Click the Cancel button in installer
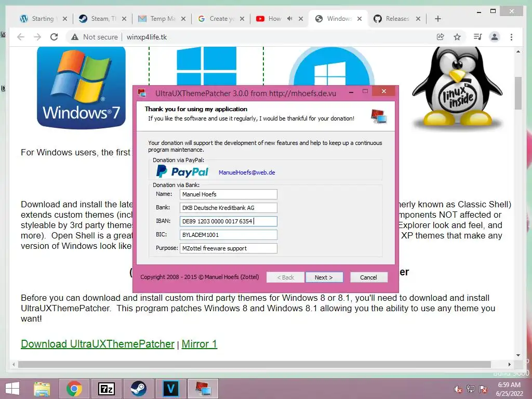The width and height of the screenshot is (532, 399). click(x=368, y=277)
